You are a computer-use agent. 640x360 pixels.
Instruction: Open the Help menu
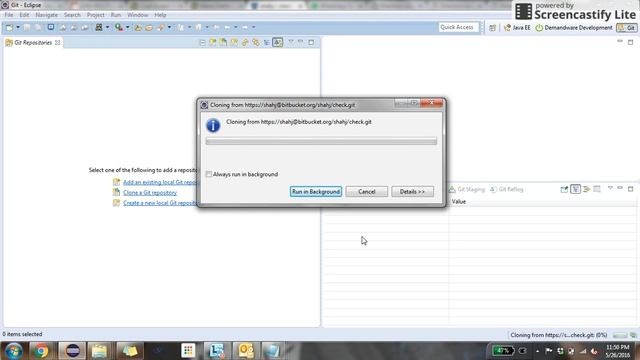(x=160, y=15)
